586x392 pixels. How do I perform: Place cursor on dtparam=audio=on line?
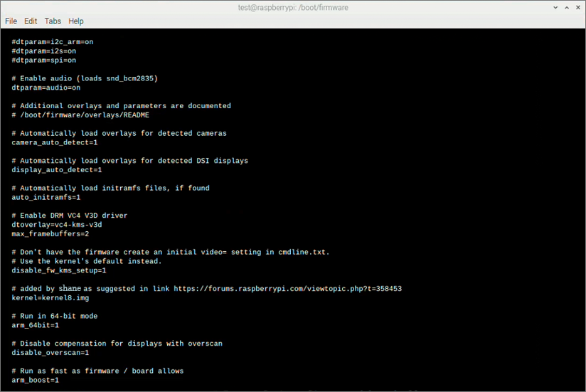click(46, 88)
